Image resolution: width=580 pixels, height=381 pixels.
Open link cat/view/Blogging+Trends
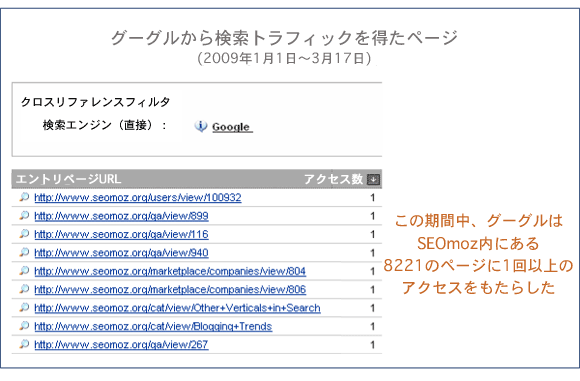(153, 327)
